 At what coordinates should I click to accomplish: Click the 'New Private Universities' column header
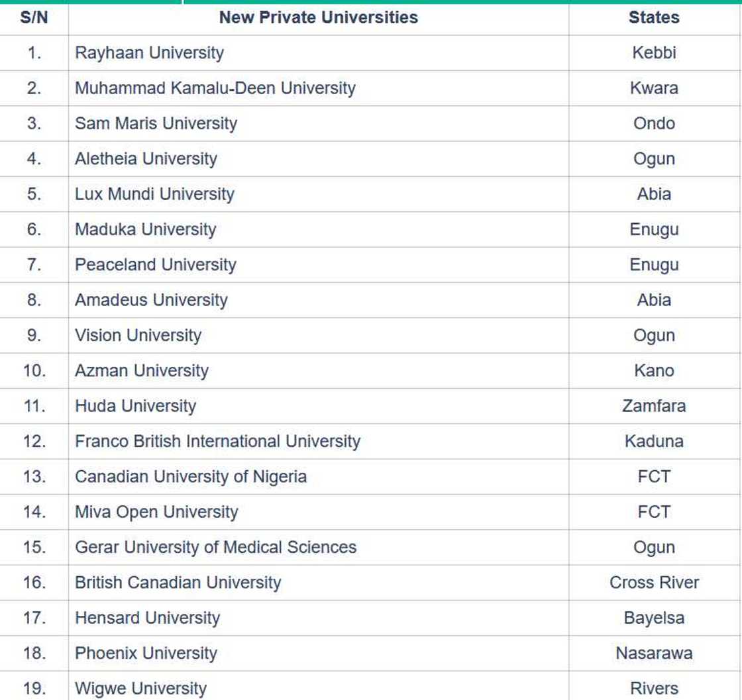[x=318, y=18]
